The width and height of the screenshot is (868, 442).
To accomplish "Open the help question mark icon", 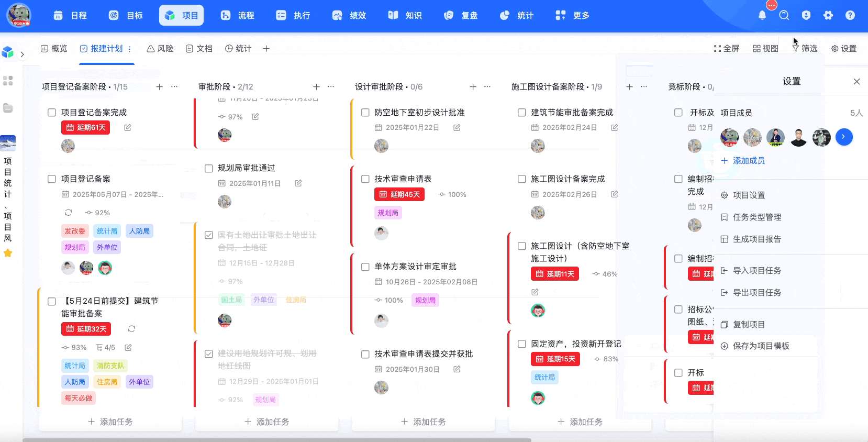I will click(x=850, y=15).
